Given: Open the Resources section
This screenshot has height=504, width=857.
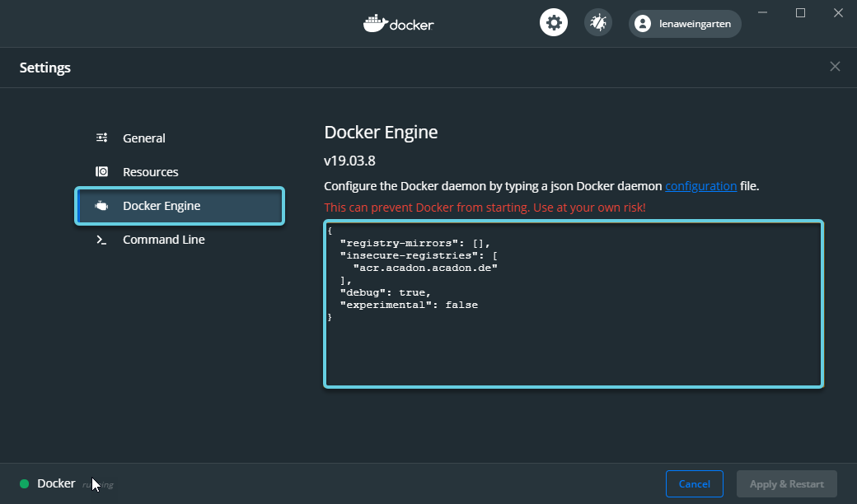Looking at the screenshot, I should tap(151, 171).
